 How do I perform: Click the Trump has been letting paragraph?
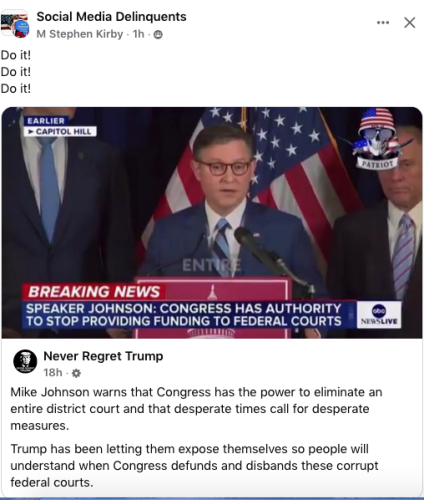[x=194, y=466]
